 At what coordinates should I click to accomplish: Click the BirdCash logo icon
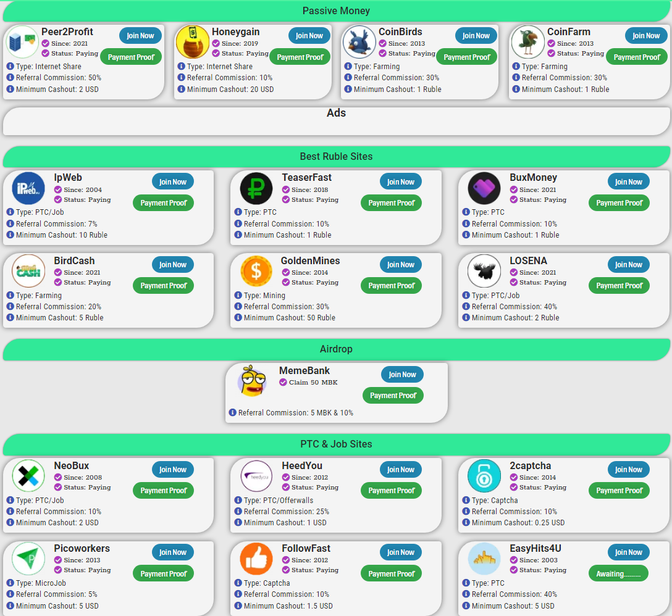tap(28, 271)
